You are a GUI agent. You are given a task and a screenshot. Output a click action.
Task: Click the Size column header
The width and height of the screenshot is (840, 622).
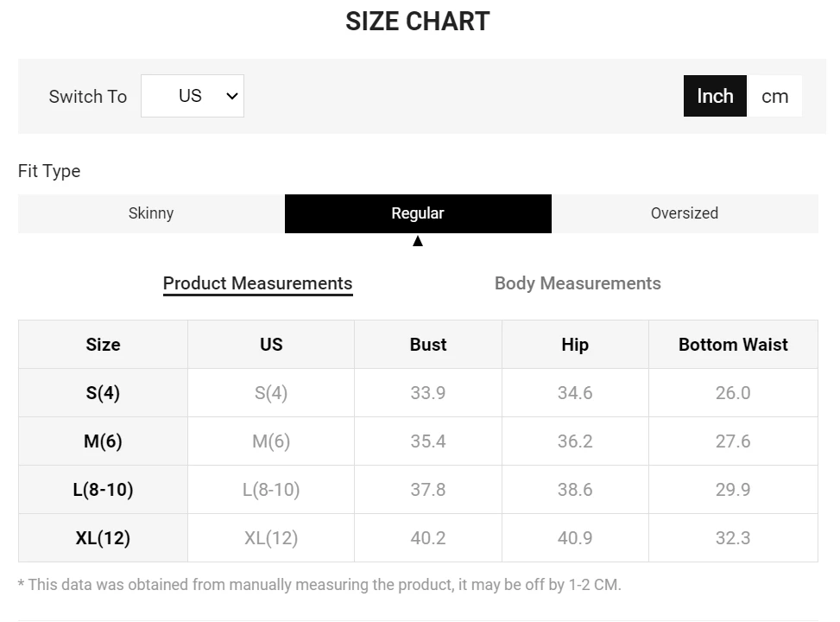[x=103, y=345]
